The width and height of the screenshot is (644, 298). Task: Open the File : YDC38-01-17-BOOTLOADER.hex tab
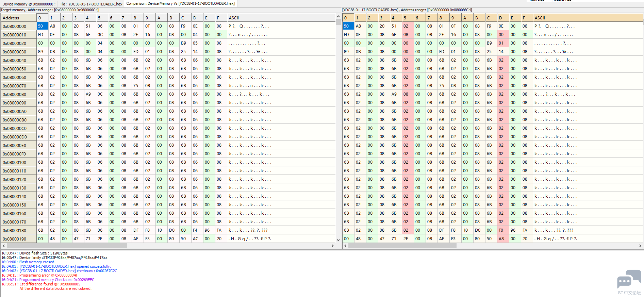click(x=90, y=4)
